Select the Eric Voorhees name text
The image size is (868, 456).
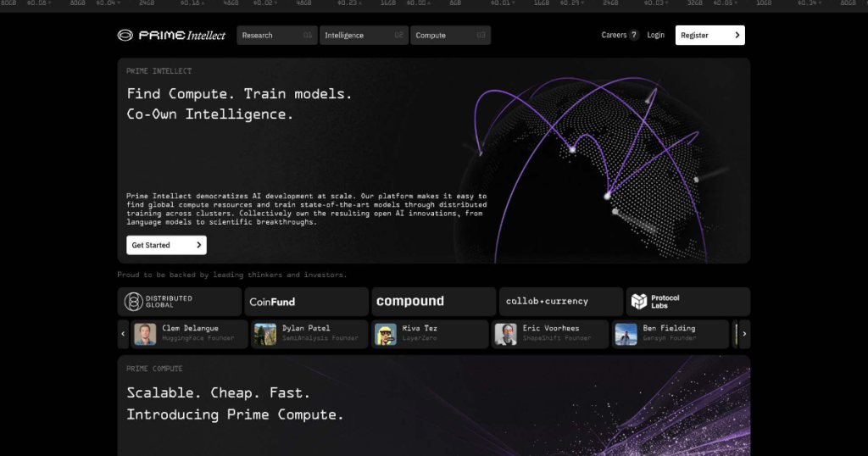(x=551, y=328)
